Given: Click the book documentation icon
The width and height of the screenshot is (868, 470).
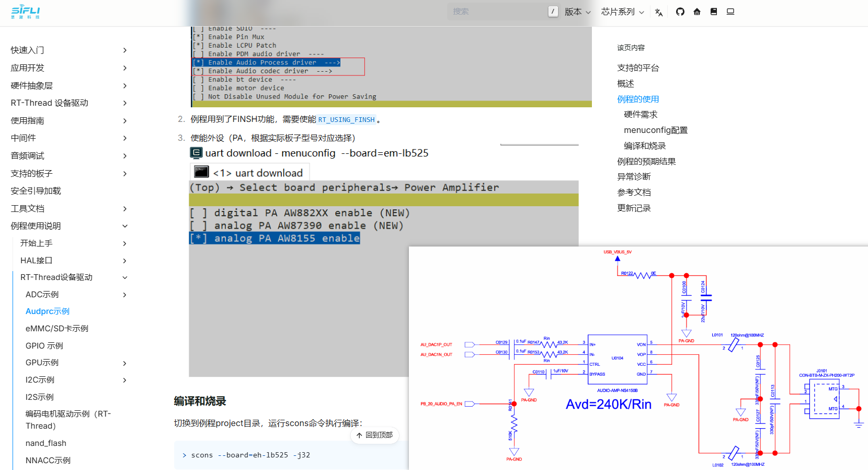Looking at the screenshot, I should coord(713,12).
